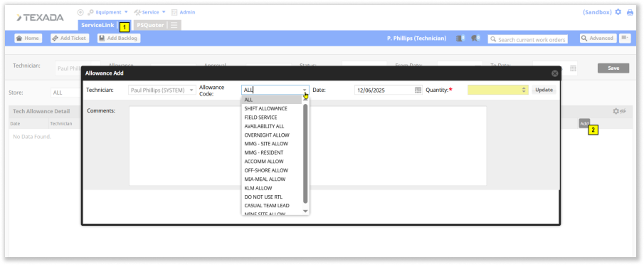
Task: Toggle the visibility eye icon in detail header
Action: 623,111
